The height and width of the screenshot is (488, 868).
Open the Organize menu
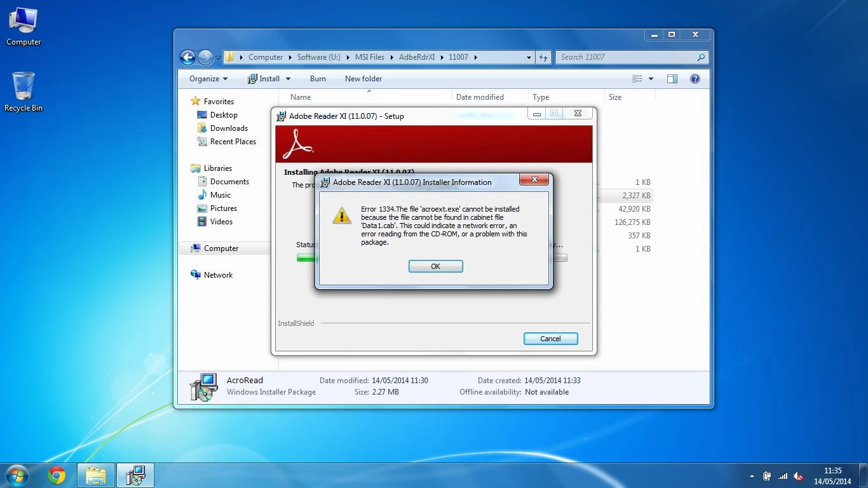pos(208,79)
